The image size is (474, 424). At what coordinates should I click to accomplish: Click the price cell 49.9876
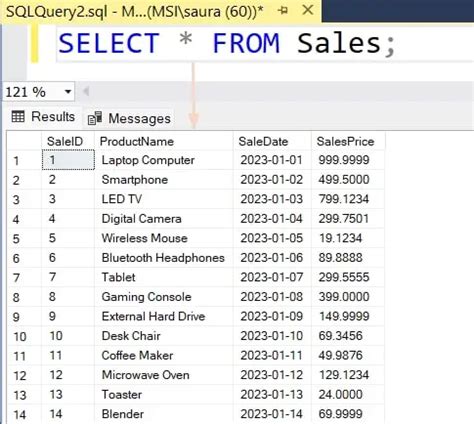(348, 355)
